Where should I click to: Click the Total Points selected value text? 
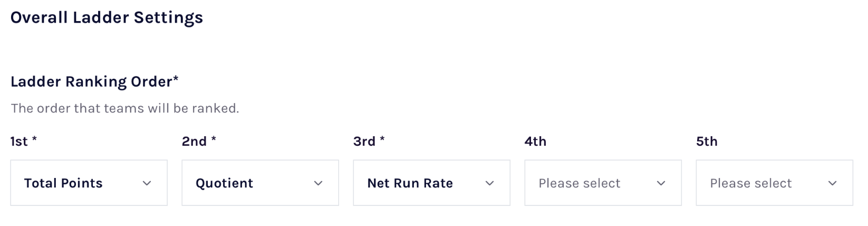click(63, 183)
